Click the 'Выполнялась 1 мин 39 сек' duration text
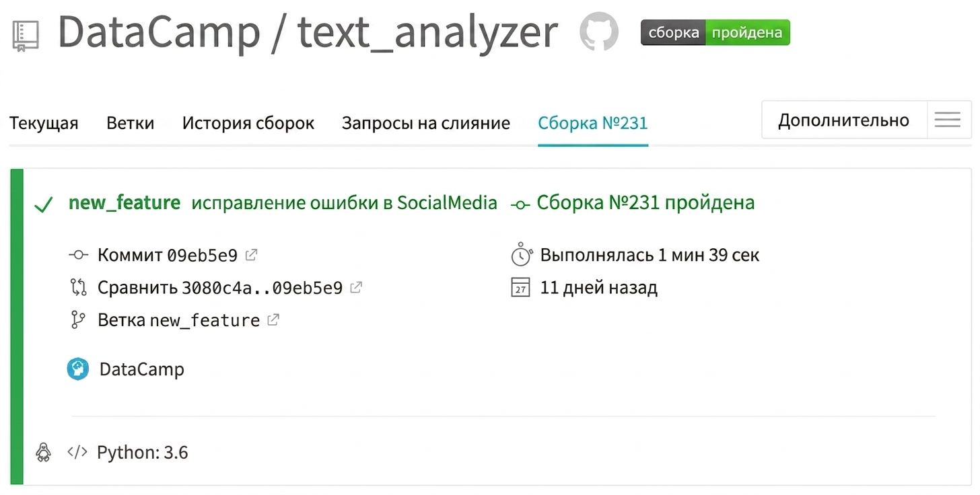The height and width of the screenshot is (495, 980). click(x=650, y=255)
